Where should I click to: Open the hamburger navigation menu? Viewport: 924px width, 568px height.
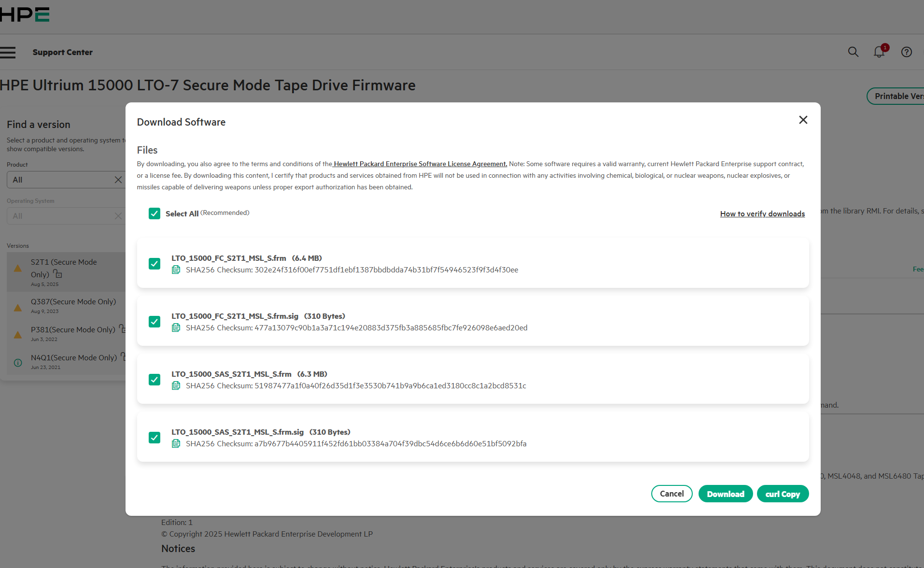(8, 52)
